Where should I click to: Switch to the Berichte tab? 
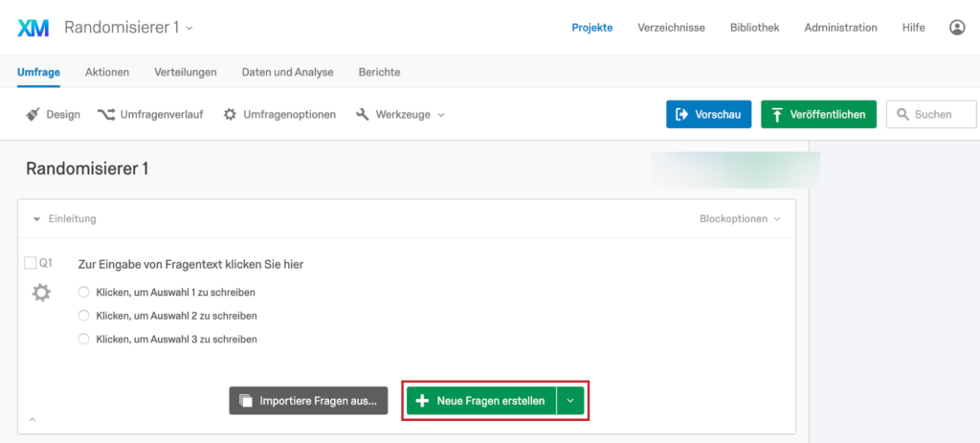pyautogui.click(x=379, y=72)
